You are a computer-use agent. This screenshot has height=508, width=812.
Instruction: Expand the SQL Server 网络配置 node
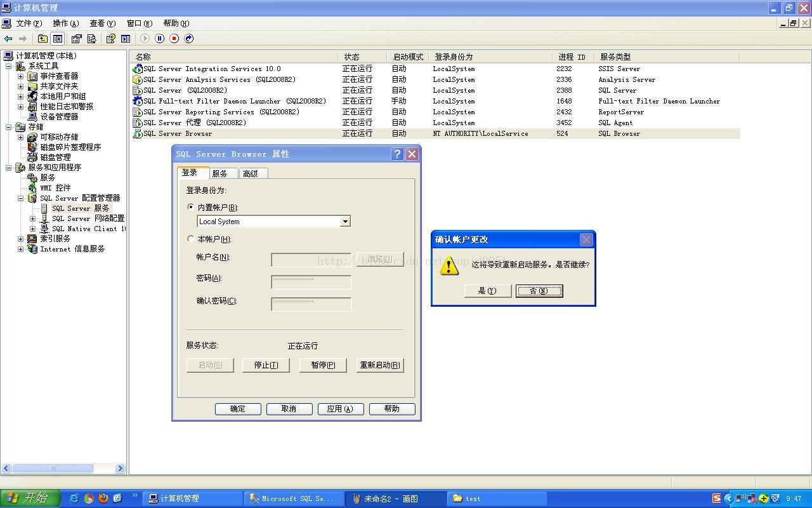pos(33,218)
